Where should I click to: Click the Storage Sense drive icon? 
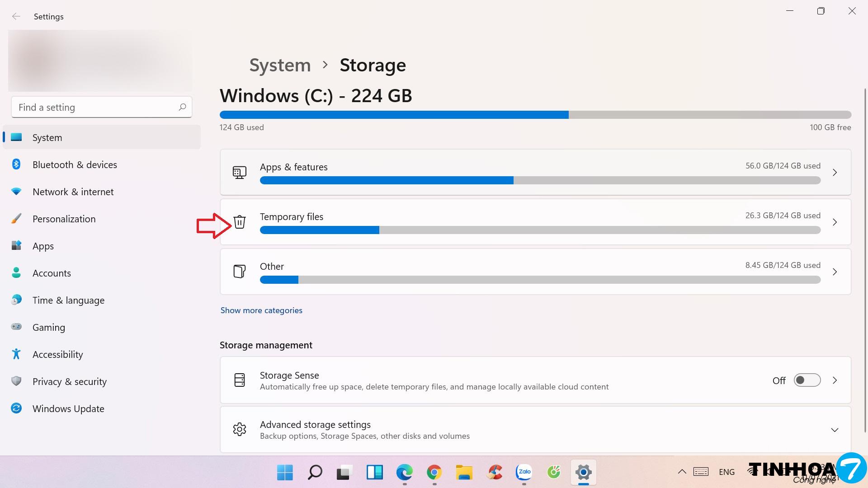click(239, 380)
